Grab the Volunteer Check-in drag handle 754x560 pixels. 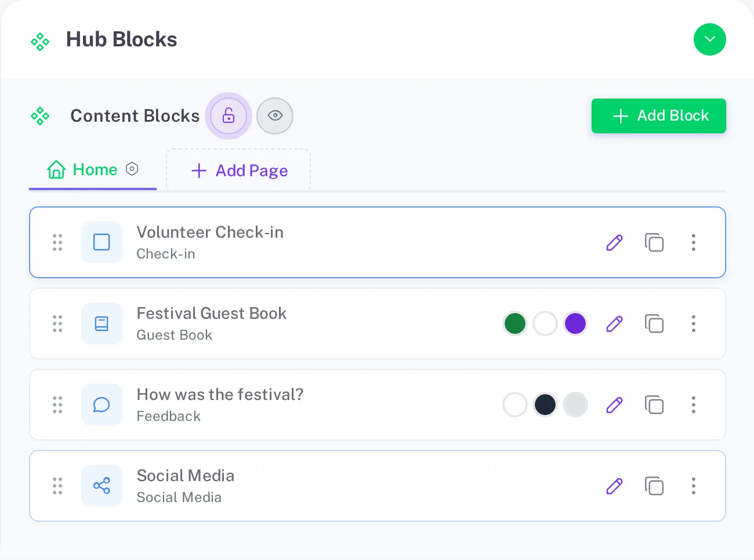[57, 242]
